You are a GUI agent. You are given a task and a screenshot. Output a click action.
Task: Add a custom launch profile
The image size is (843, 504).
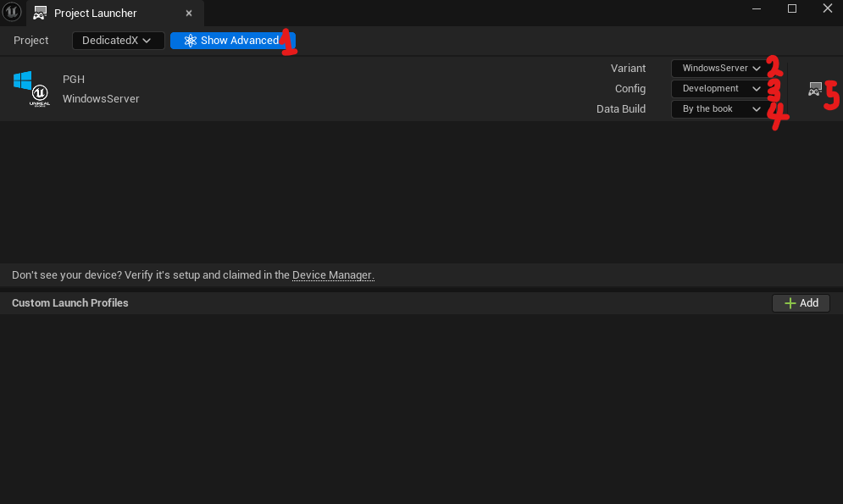(x=801, y=303)
